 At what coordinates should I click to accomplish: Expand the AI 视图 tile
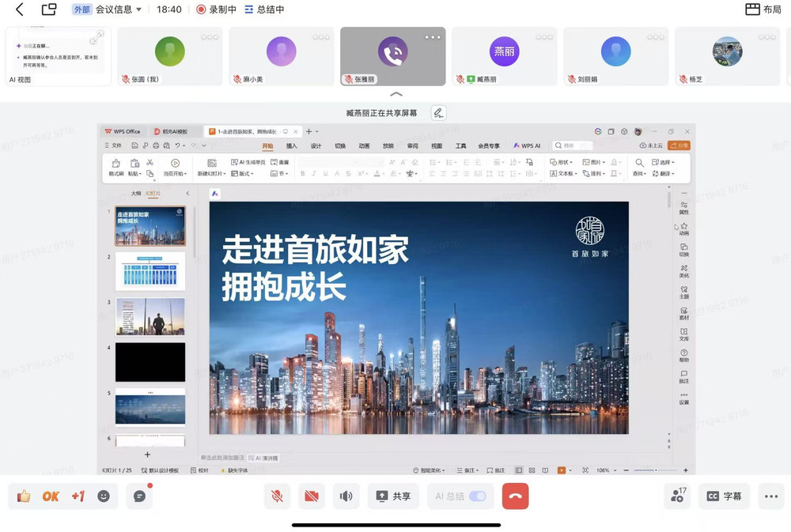(97, 37)
